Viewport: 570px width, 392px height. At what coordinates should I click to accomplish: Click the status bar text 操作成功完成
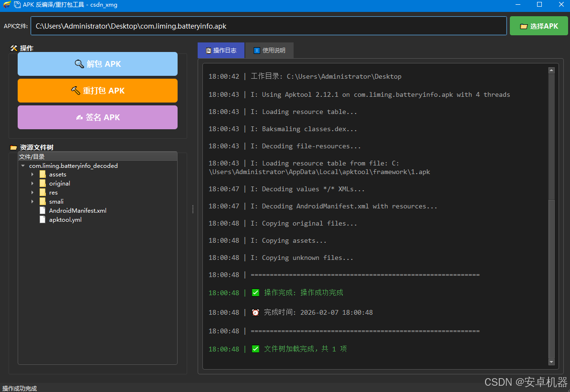tap(19, 388)
